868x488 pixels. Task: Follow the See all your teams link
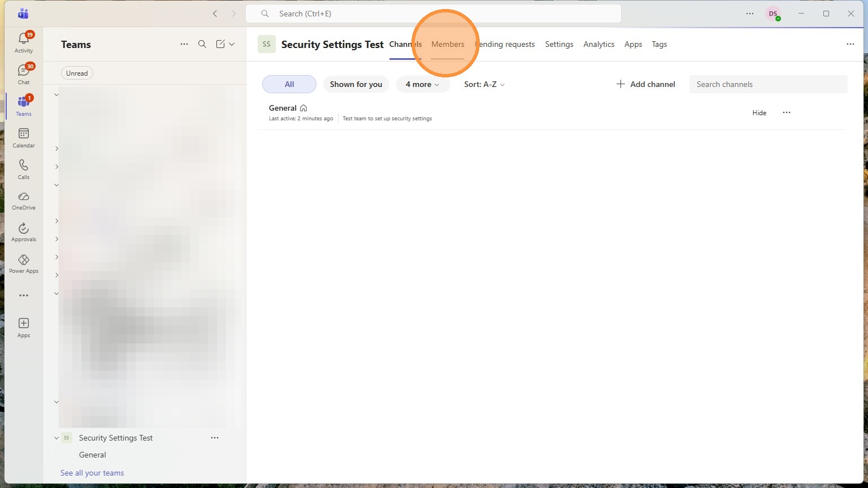92,473
